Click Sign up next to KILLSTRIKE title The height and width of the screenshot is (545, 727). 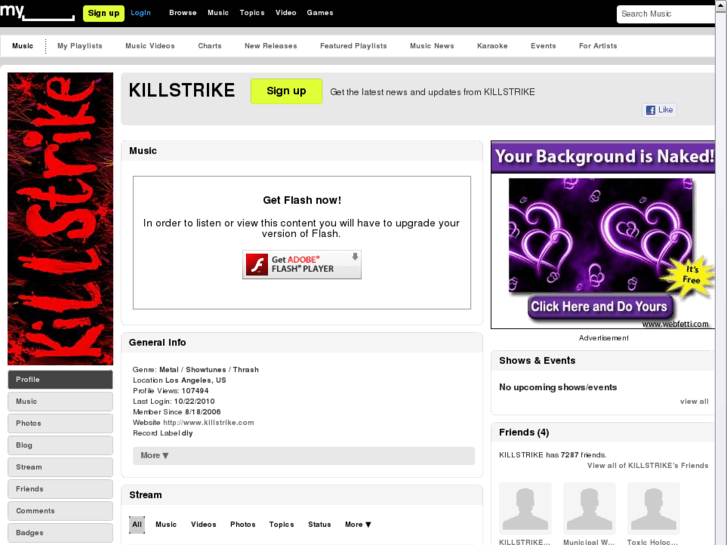(287, 91)
